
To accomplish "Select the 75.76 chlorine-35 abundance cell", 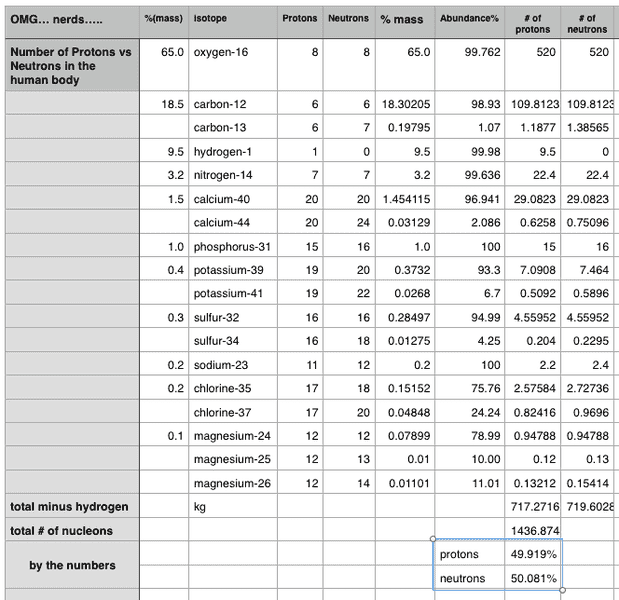I will pyautogui.click(x=469, y=388).
